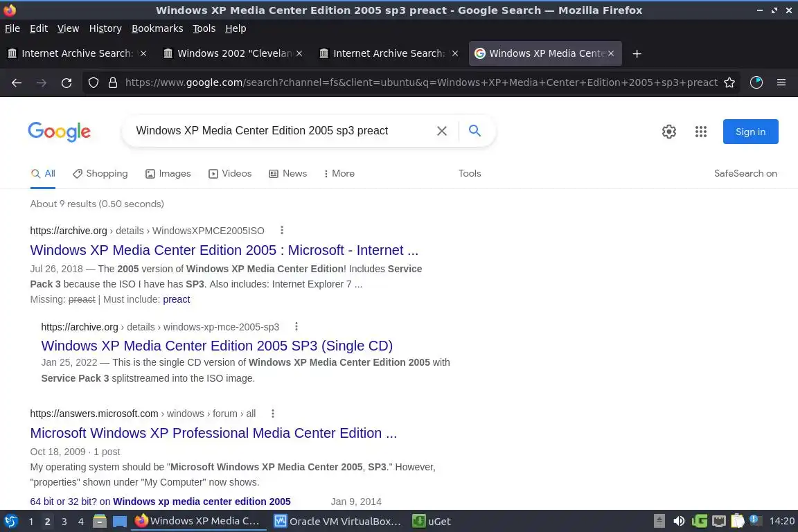Open a new browser tab
Viewport: 798px width, 532px height.
click(x=637, y=53)
